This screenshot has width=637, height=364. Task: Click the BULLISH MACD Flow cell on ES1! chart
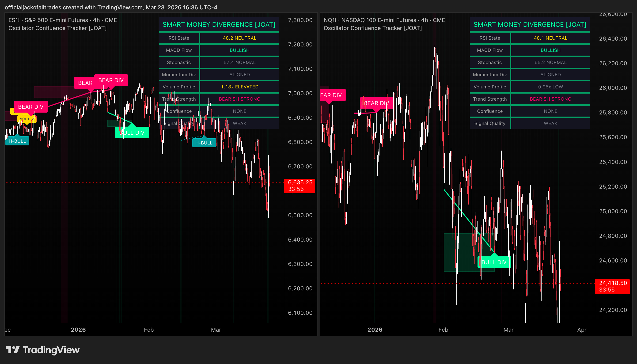[x=239, y=50]
